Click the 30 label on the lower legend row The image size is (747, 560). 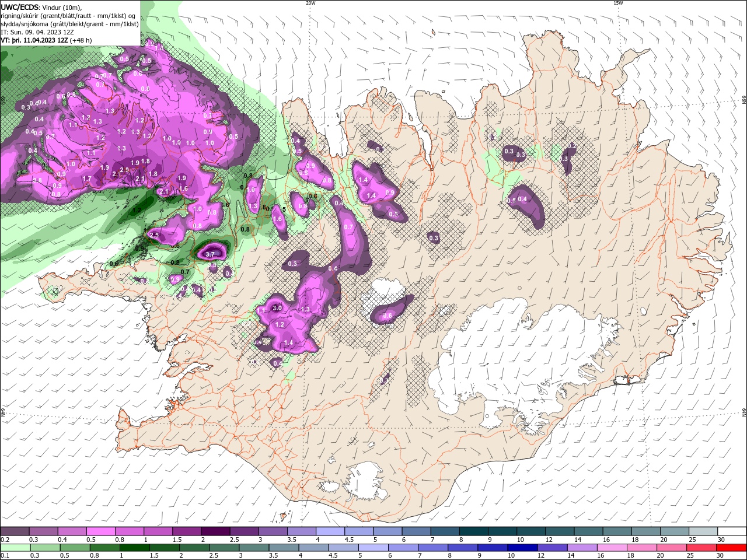point(721,556)
